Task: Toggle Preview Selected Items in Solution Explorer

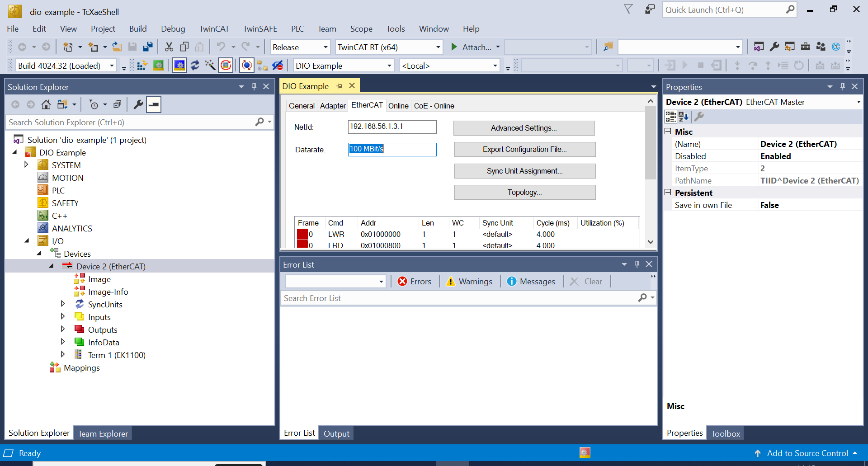Action: tap(154, 105)
